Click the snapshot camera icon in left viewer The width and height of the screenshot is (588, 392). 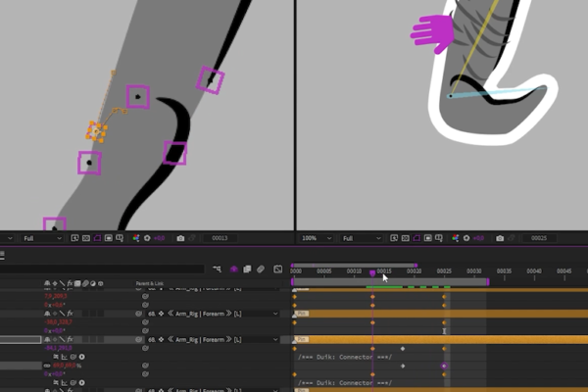178,238
